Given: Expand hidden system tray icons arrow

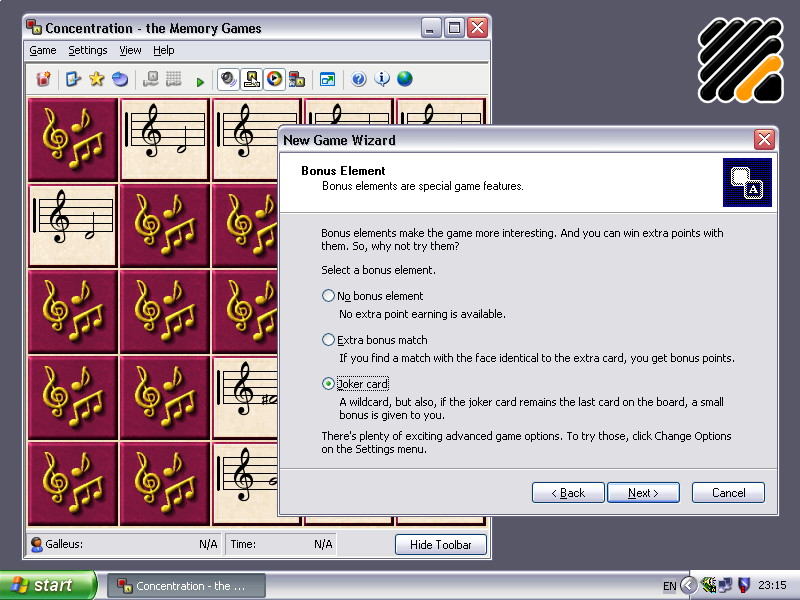Looking at the screenshot, I should coord(688,585).
